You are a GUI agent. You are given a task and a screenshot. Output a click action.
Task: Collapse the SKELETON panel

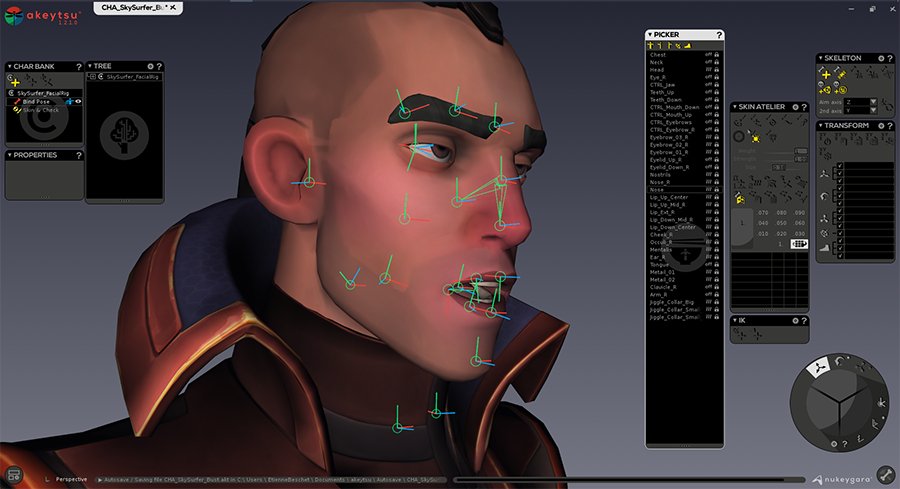(x=820, y=59)
